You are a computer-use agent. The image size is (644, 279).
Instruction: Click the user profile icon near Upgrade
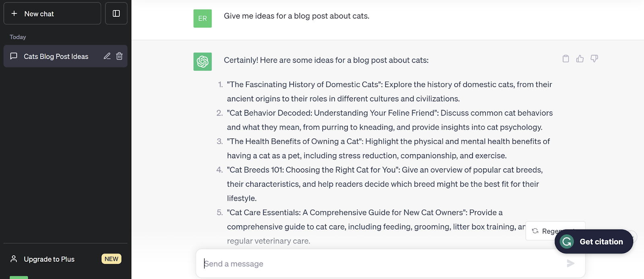click(x=14, y=259)
